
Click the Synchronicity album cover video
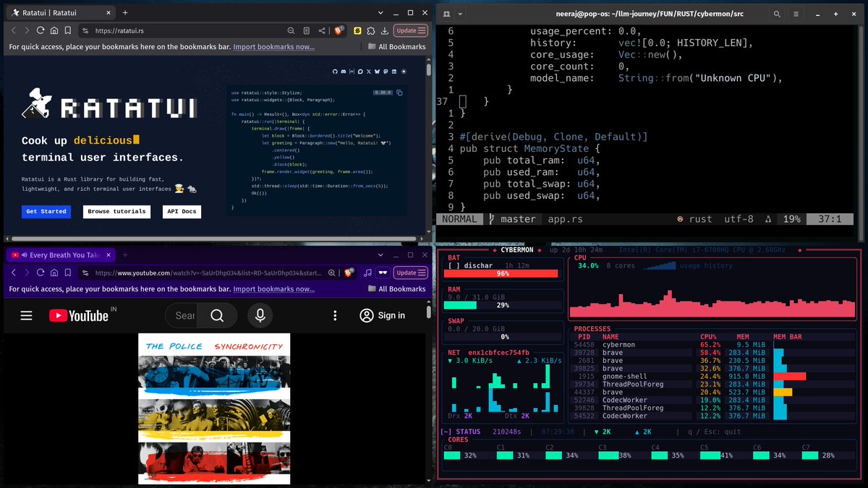214,408
